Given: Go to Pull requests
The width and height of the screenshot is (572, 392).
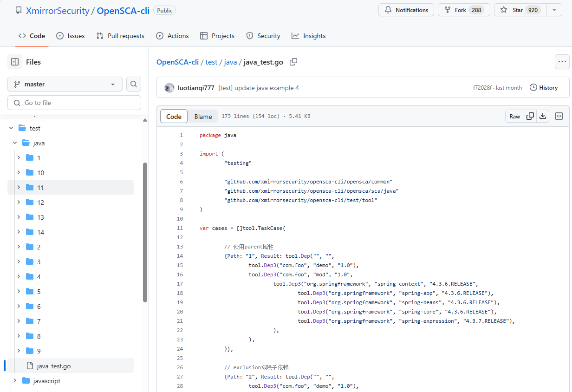Looking at the screenshot, I should coord(120,36).
